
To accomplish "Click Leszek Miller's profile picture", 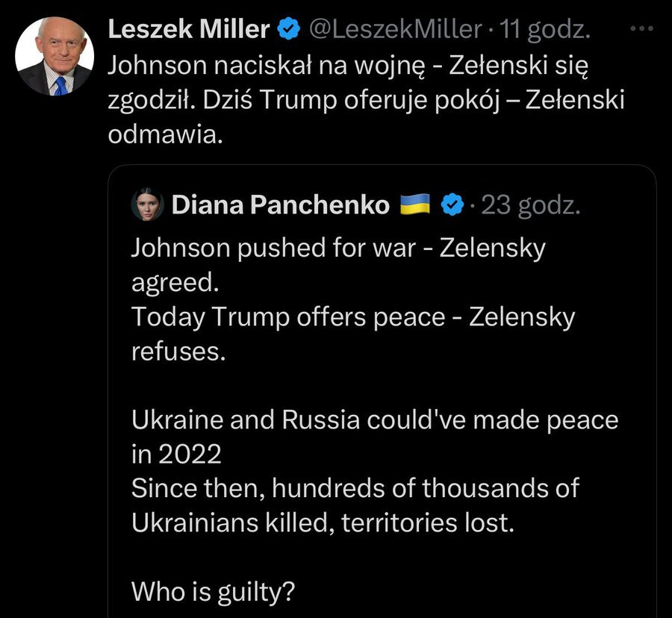I will tap(55, 57).
